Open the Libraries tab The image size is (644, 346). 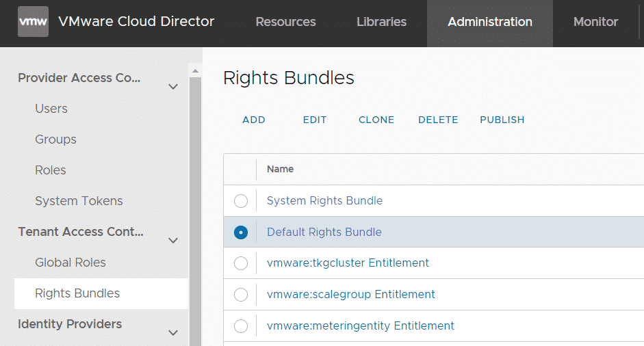[381, 22]
